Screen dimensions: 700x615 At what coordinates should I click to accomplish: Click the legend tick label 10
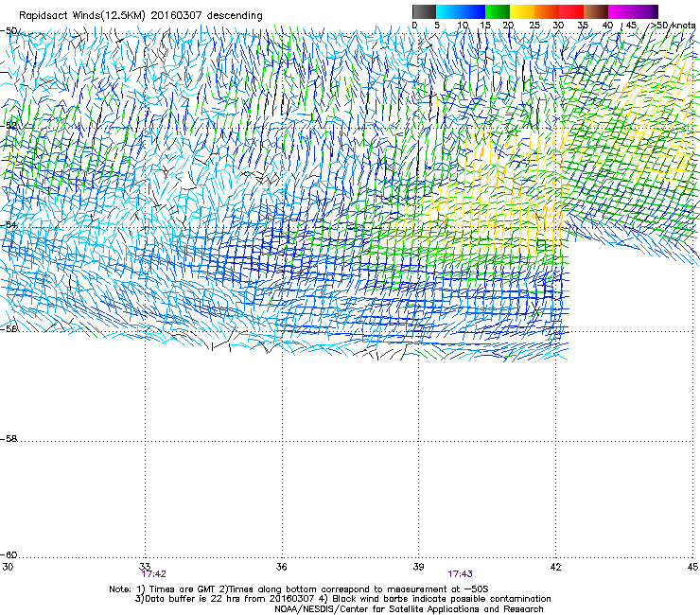[463, 26]
